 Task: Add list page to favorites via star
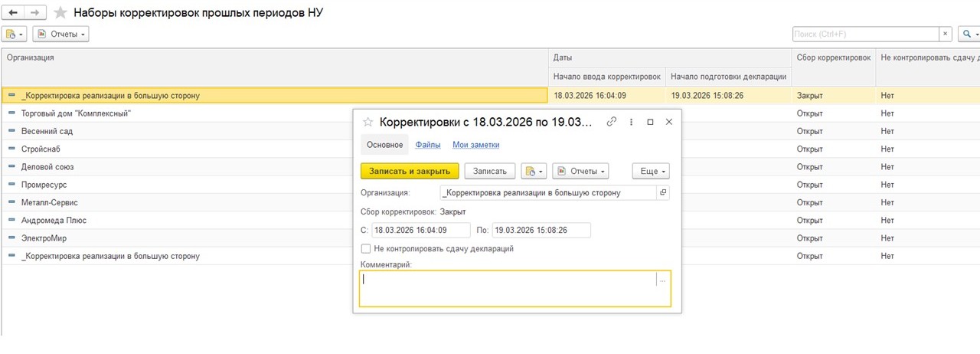click(x=60, y=13)
